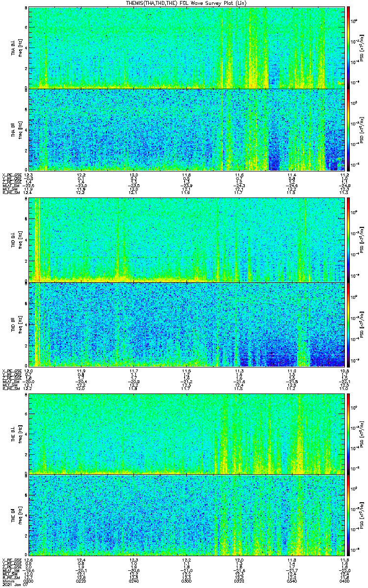The image size is (368, 588).
Task: Click the 0340 time tick label
Action: tap(292, 580)
